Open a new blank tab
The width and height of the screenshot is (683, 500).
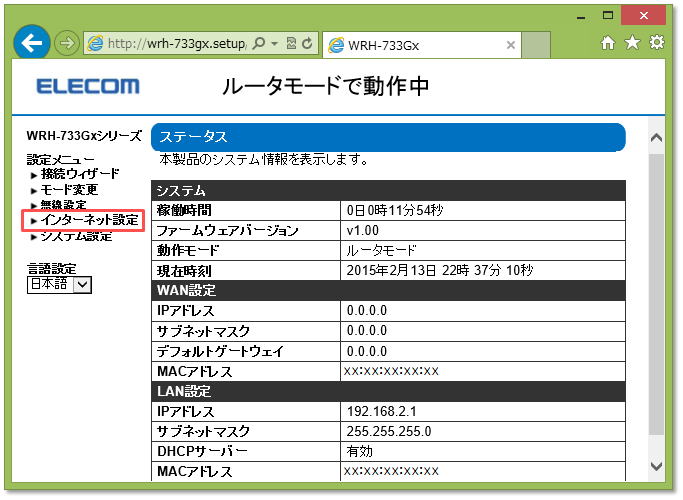coord(536,45)
